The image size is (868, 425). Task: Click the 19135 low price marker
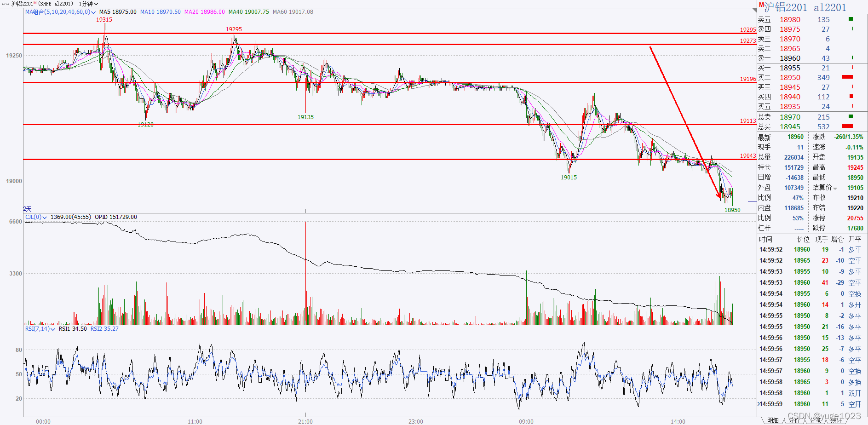coord(305,117)
